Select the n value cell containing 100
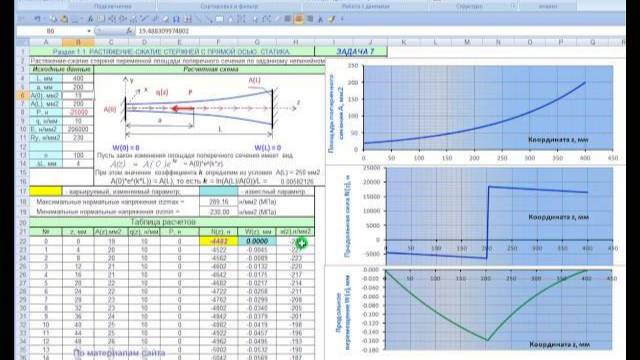The height and width of the screenshot is (360, 640). (78, 155)
